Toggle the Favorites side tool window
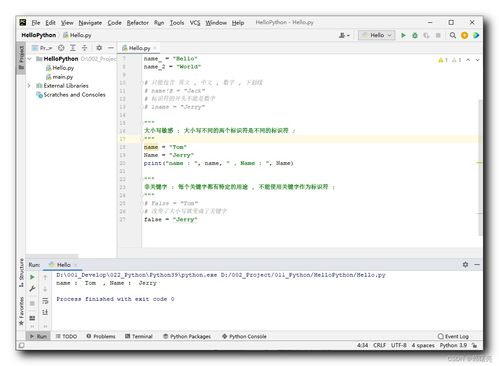499x366 pixels. point(21,311)
